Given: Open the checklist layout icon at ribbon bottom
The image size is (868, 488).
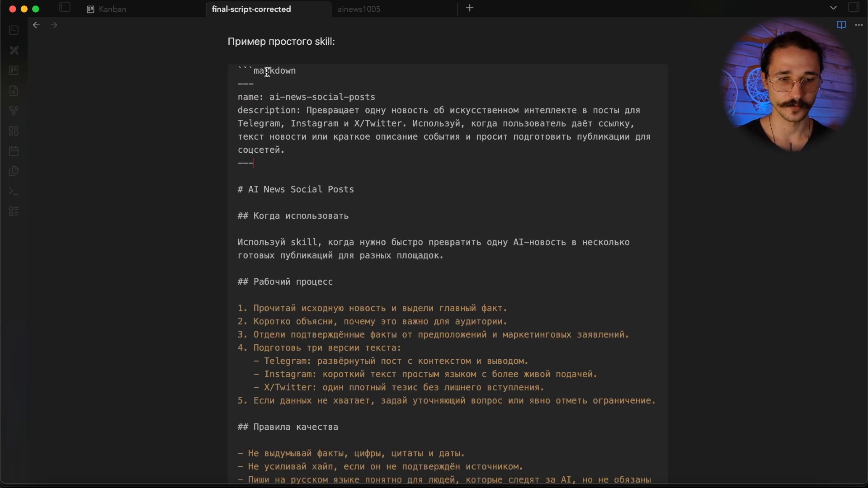Looking at the screenshot, I should click(x=14, y=211).
